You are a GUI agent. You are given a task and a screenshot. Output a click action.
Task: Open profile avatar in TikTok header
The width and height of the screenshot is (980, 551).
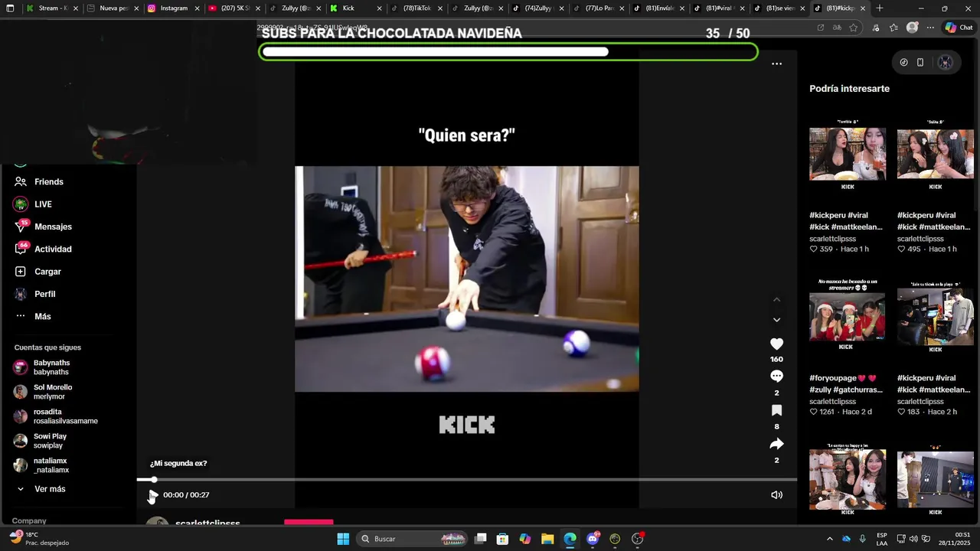pyautogui.click(x=946, y=63)
